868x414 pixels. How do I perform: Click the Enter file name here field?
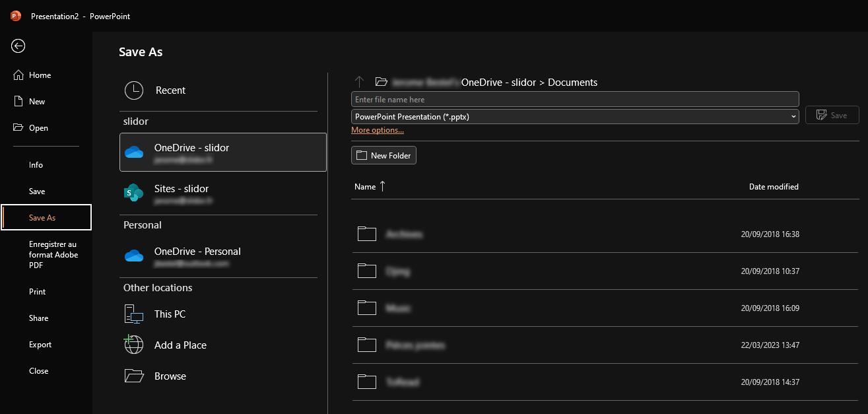(575, 99)
